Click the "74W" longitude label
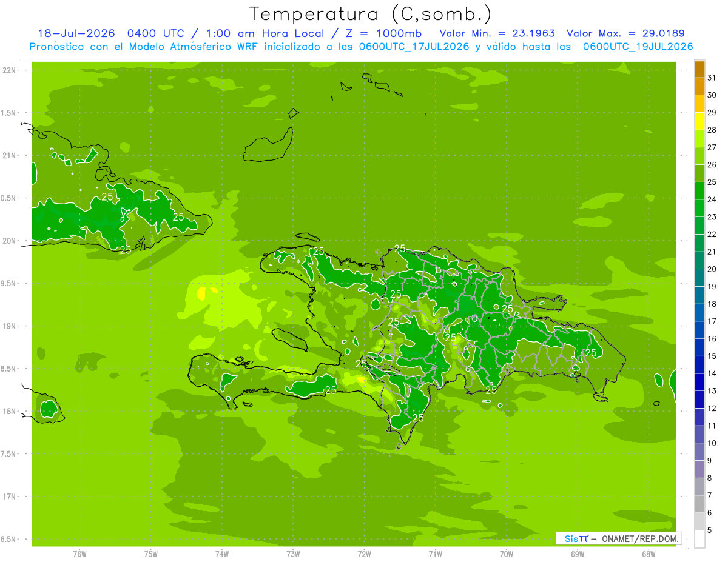728x562 pixels. [221, 554]
